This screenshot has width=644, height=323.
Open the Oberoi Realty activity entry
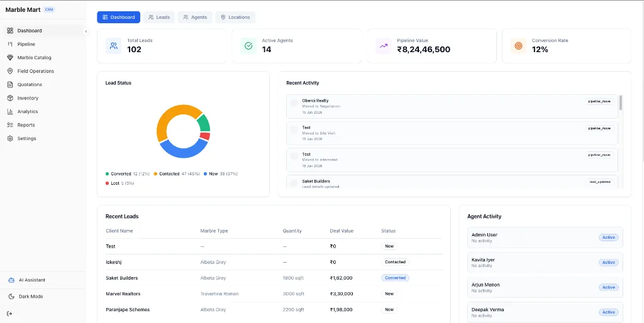[x=452, y=107]
